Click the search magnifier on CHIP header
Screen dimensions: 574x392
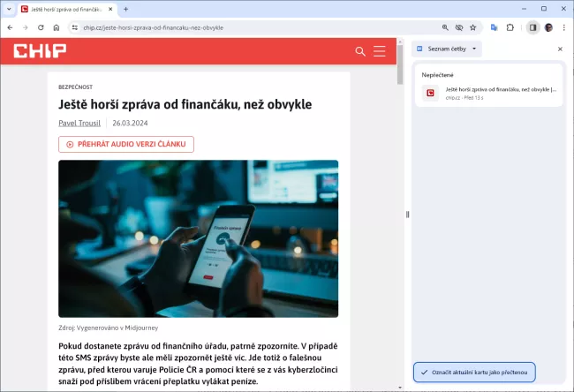360,51
